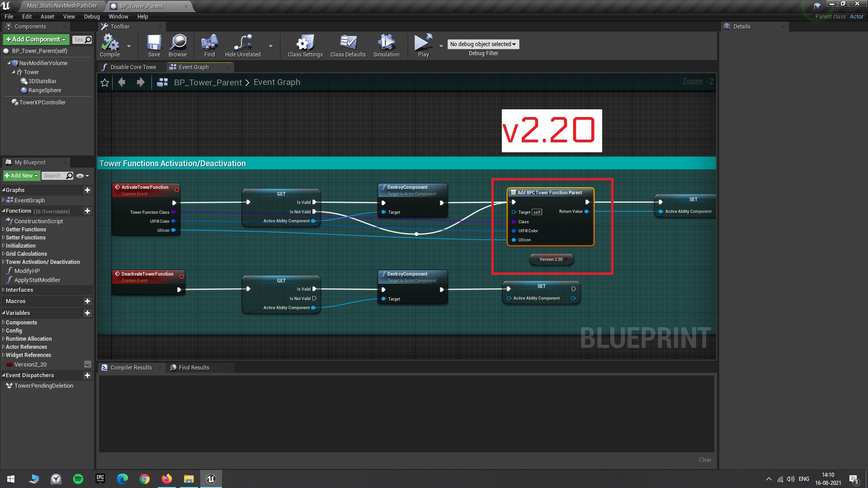The width and height of the screenshot is (868, 488).
Task: Select the 3DStatsBar component
Action: [x=42, y=81]
